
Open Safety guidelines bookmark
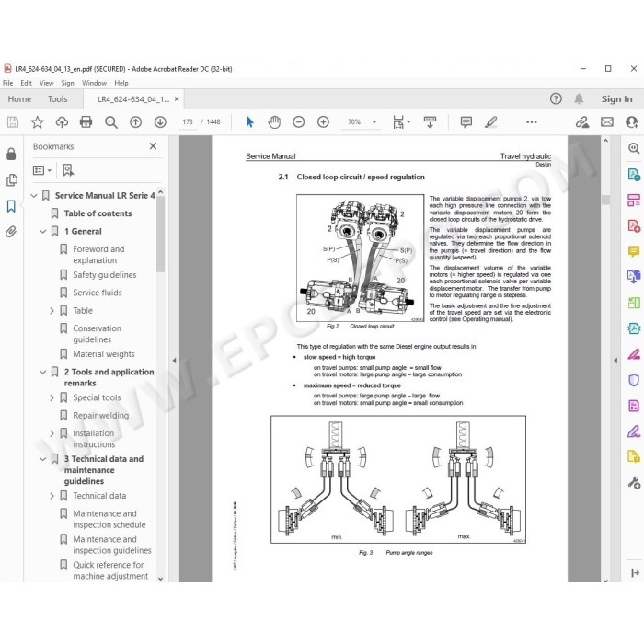point(104,275)
